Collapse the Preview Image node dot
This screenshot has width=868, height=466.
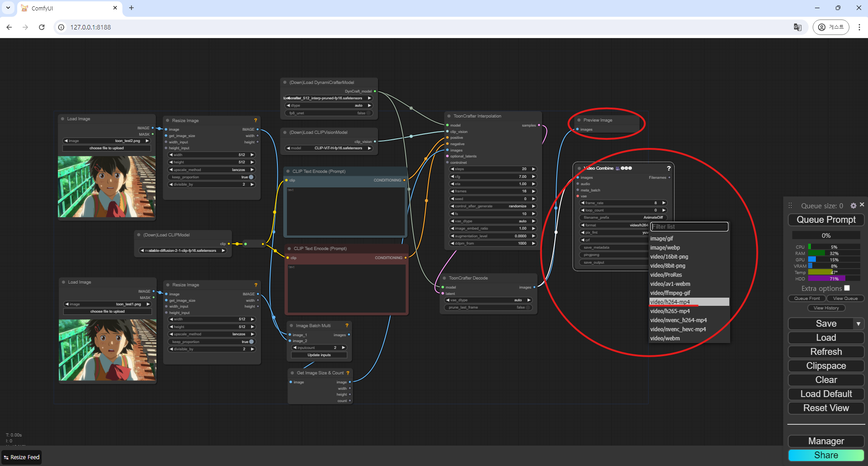(x=579, y=120)
